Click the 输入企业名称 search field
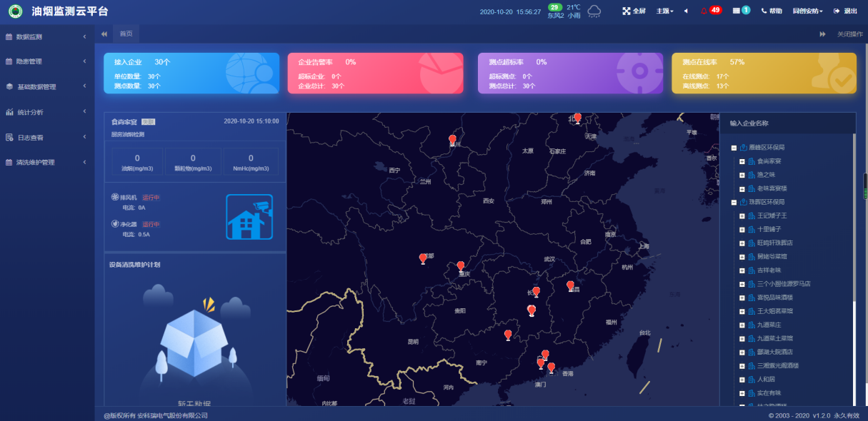 coord(786,123)
